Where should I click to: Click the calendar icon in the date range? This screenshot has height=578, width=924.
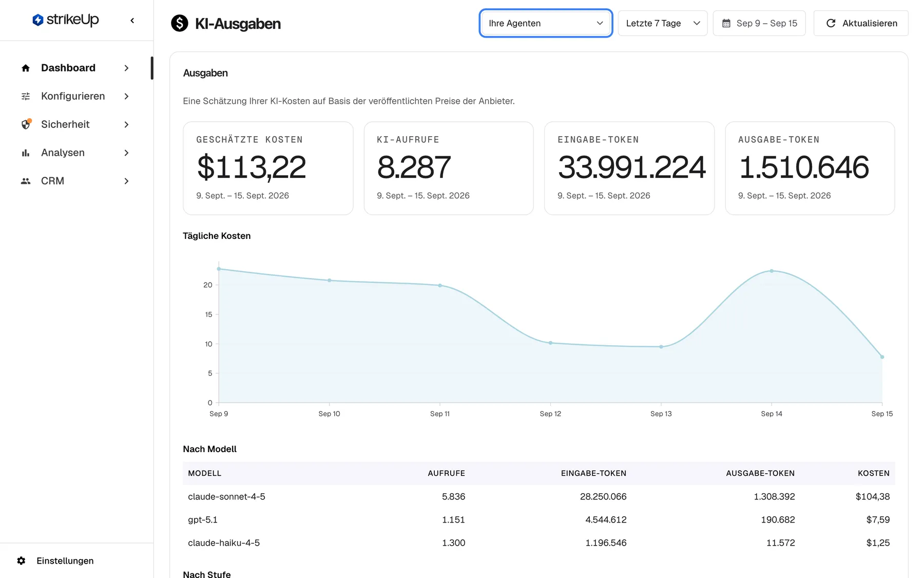(726, 23)
